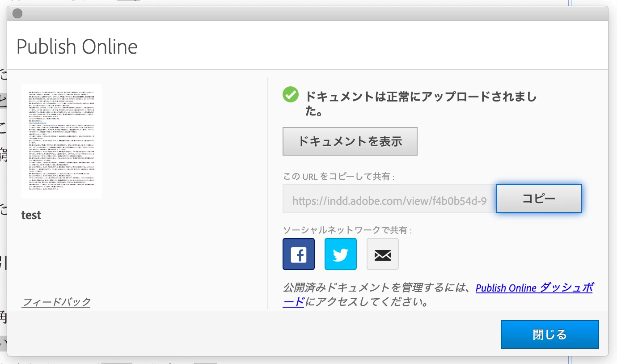Screen dimensions: 617x364
Task: Click the green upload success checkmark
Action: point(291,95)
